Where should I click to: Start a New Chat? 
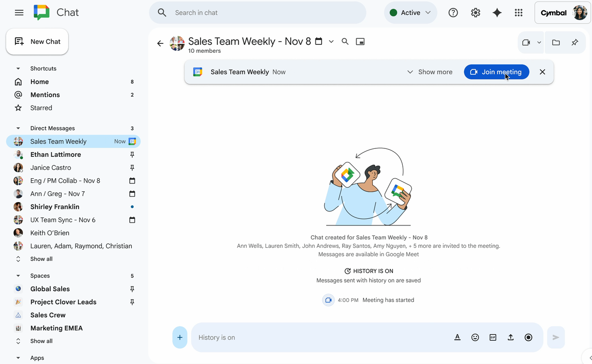[37, 42]
